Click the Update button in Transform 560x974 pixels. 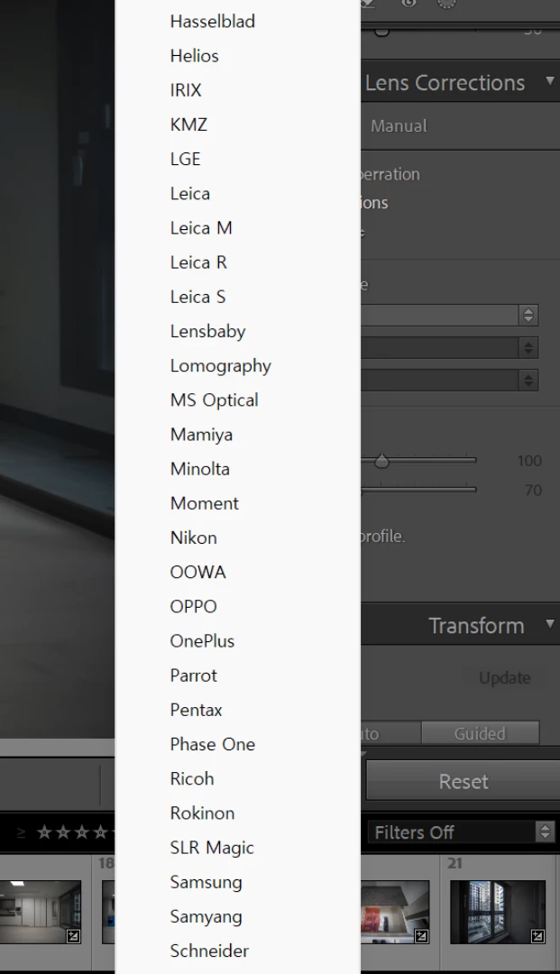pos(505,677)
